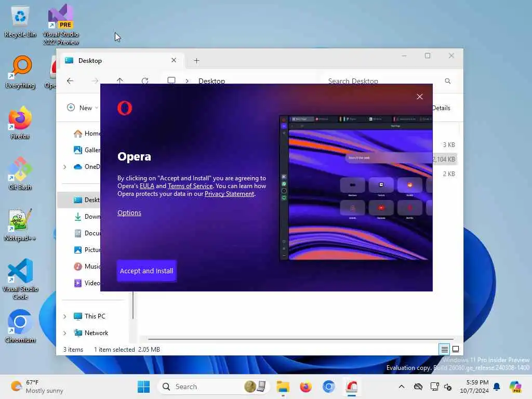532x399 pixels.
Task: Click the Details pane button
Action: point(442,108)
